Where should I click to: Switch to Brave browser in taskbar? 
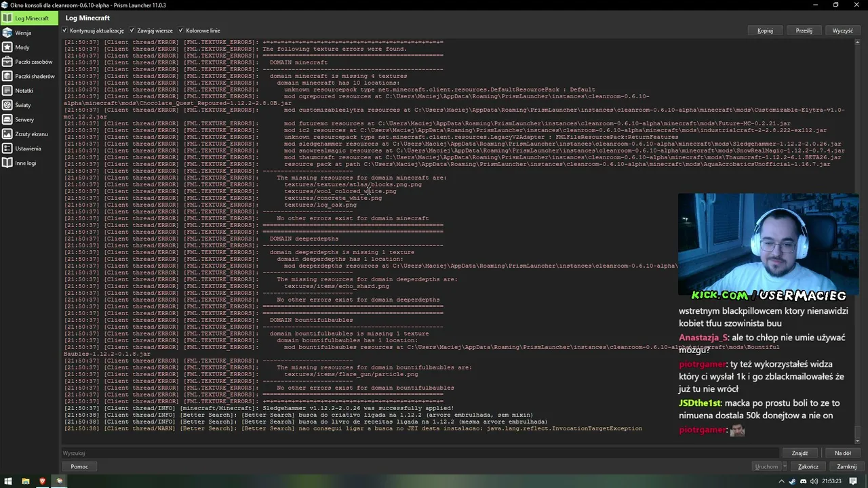(x=42, y=481)
